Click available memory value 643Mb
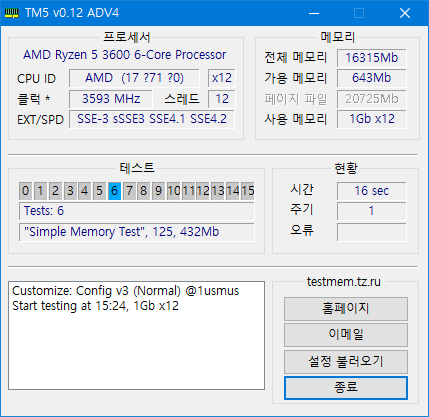This screenshot has width=429, height=417. [372, 78]
